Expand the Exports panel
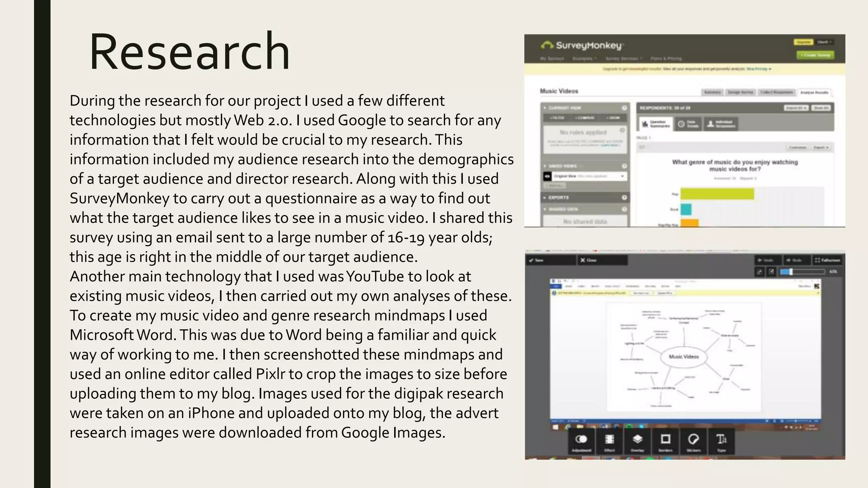Screen dimensions: 868x488 (x=545, y=197)
